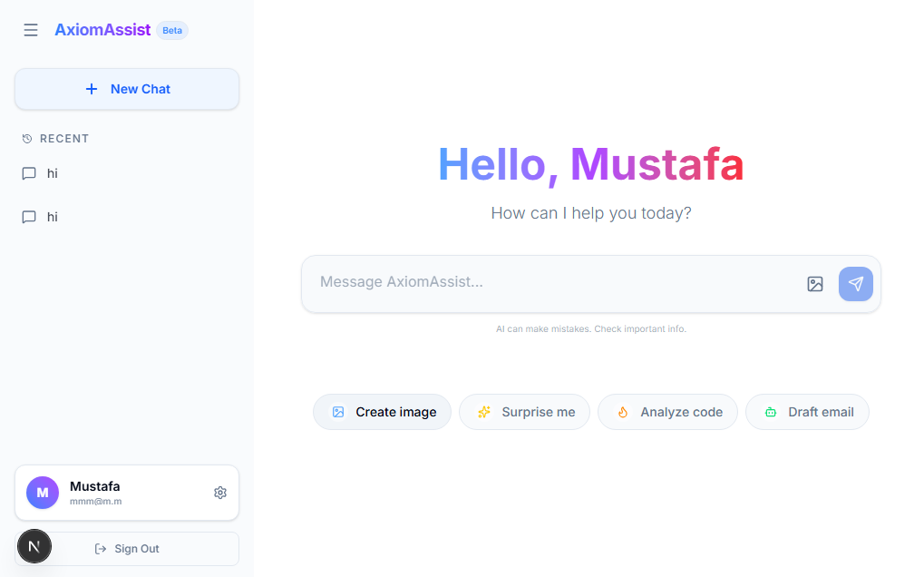Toggle the sidebar with the hamburger menu icon
924x577 pixels.
click(x=31, y=30)
